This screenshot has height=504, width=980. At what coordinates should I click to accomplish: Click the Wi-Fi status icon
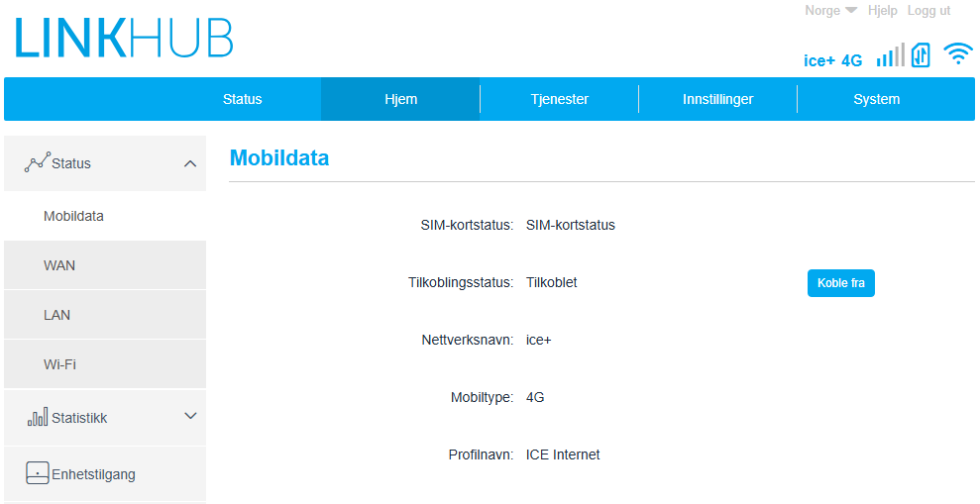tap(958, 54)
